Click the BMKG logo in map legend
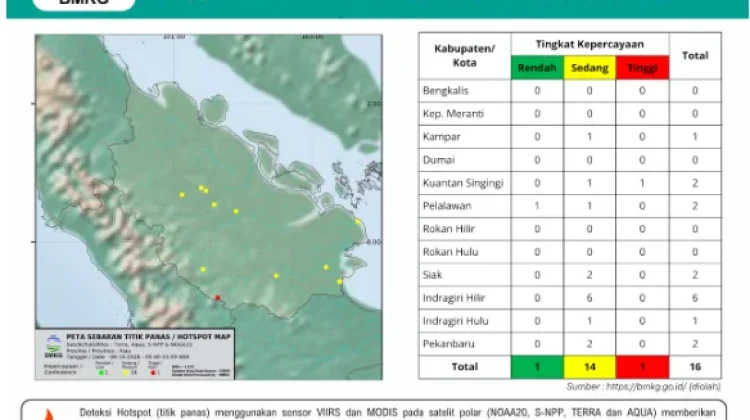Screen dimensions: 750x420 53,346
